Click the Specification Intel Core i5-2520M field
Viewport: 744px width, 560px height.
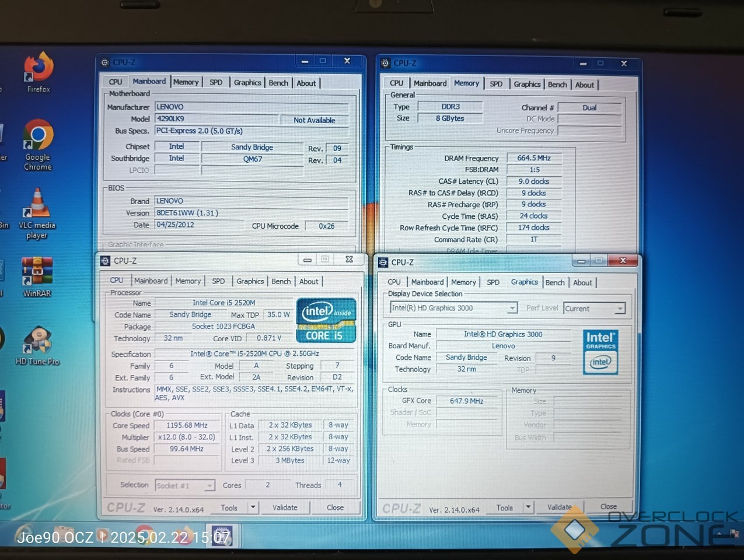[254, 353]
